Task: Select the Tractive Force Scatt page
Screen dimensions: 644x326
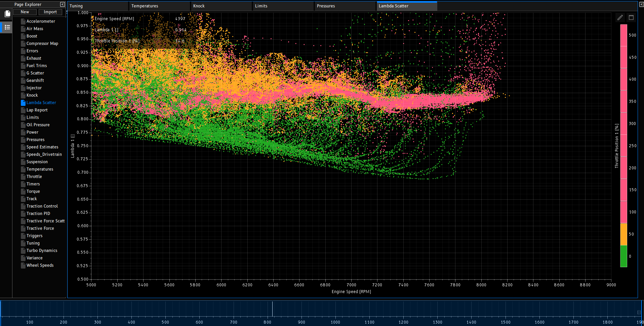Action: [45, 221]
